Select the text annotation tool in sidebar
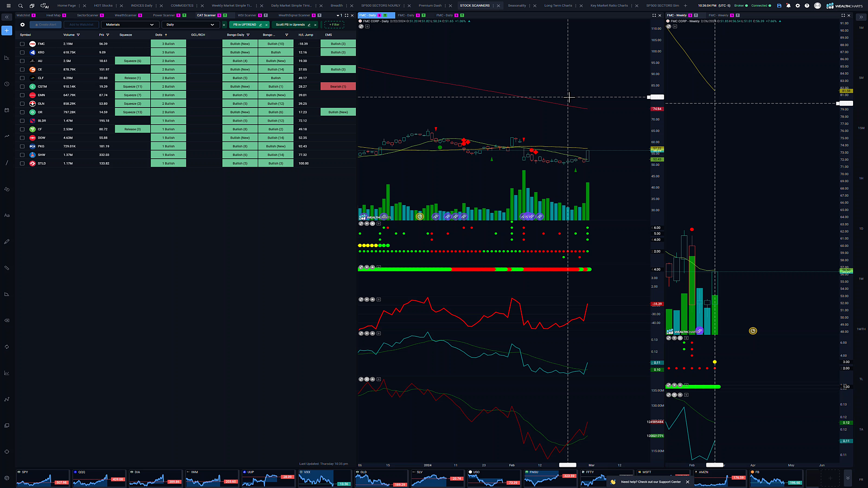Viewport: 868px width, 488px height. [7, 216]
